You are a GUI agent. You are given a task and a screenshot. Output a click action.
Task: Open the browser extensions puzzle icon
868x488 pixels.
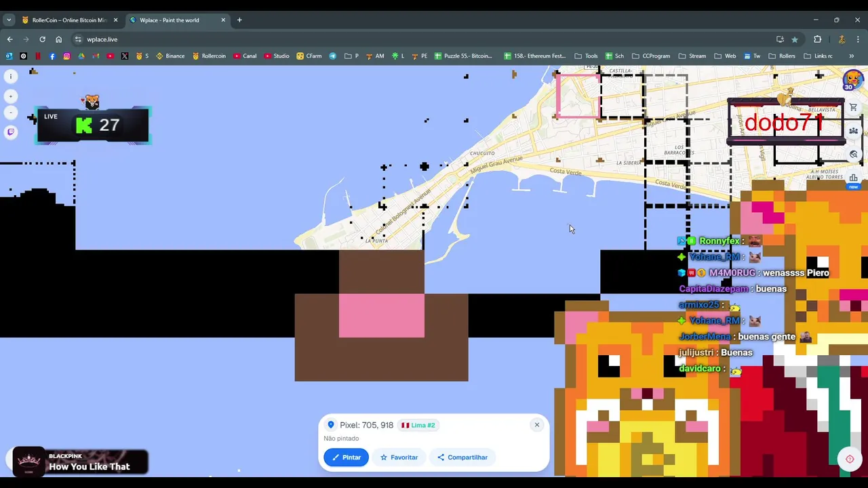818,39
